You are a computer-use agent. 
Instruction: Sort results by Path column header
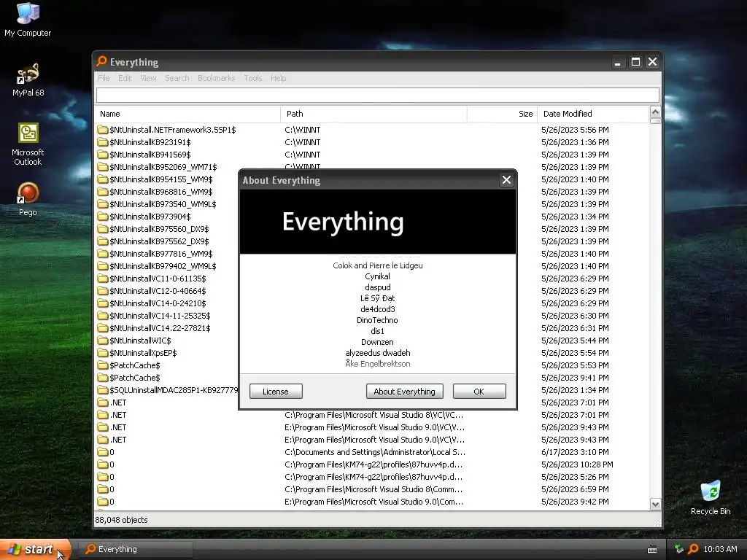pyautogui.click(x=374, y=114)
